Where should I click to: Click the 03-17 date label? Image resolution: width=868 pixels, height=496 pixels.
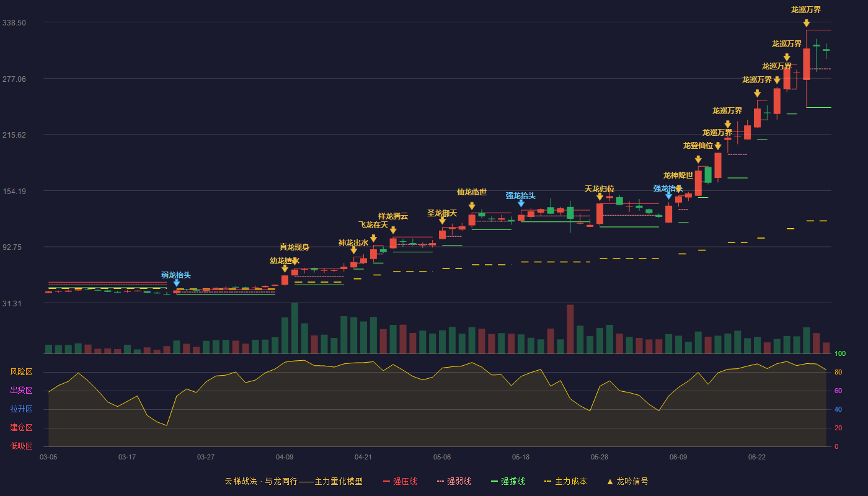tap(127, 457)
